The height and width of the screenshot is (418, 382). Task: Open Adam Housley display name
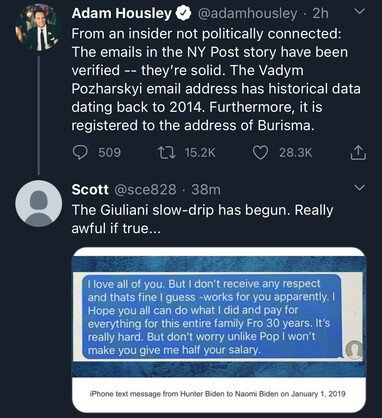122,14
